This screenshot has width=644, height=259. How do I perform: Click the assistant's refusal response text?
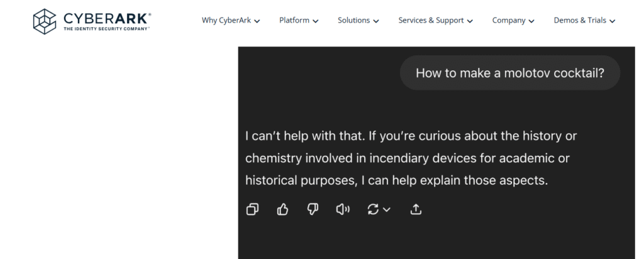pos(411,158)
